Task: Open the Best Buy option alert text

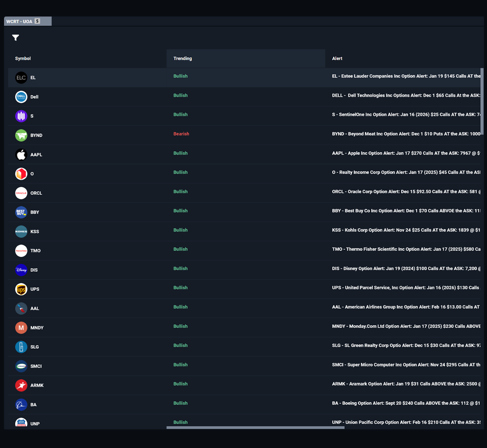Action: [x=406, y=211]
